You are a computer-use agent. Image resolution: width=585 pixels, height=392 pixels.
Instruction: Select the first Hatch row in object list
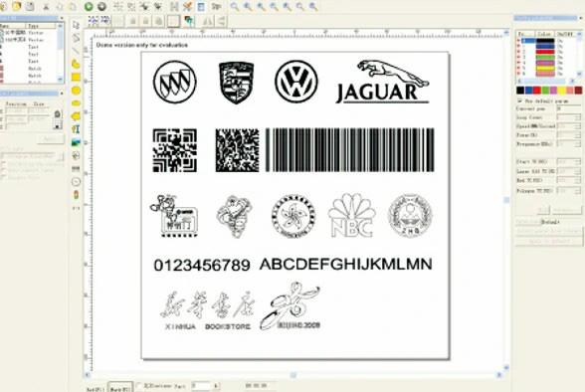tap(28, 69)
